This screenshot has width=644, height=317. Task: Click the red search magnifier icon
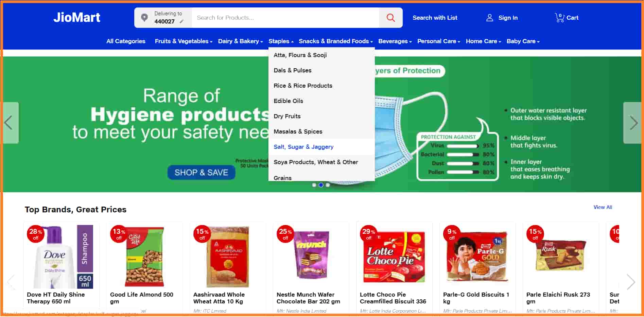(390, 18)
